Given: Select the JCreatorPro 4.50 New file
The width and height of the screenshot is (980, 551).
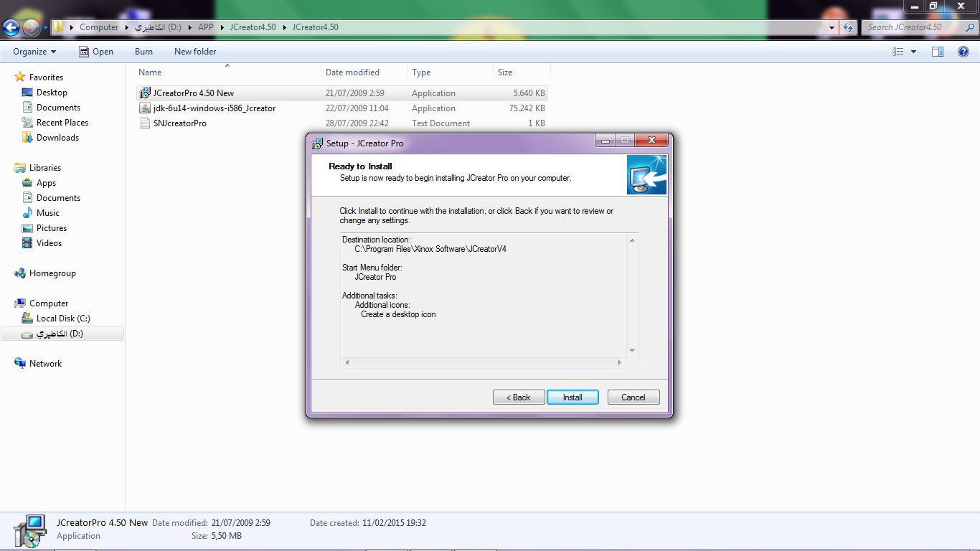Looking at the screenshot, I should [341, 93].
